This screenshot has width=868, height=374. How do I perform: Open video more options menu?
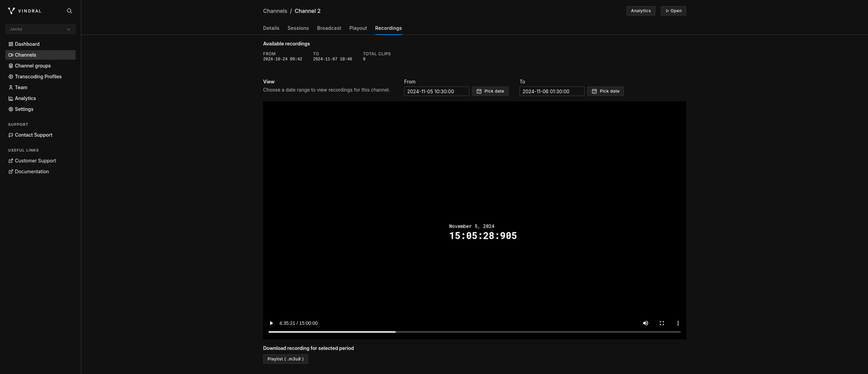(x=678, y=323)
